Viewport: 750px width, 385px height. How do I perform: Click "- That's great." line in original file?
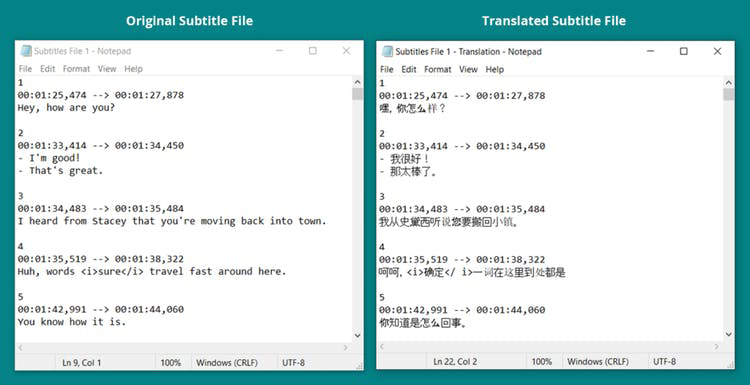click(61, 170)
